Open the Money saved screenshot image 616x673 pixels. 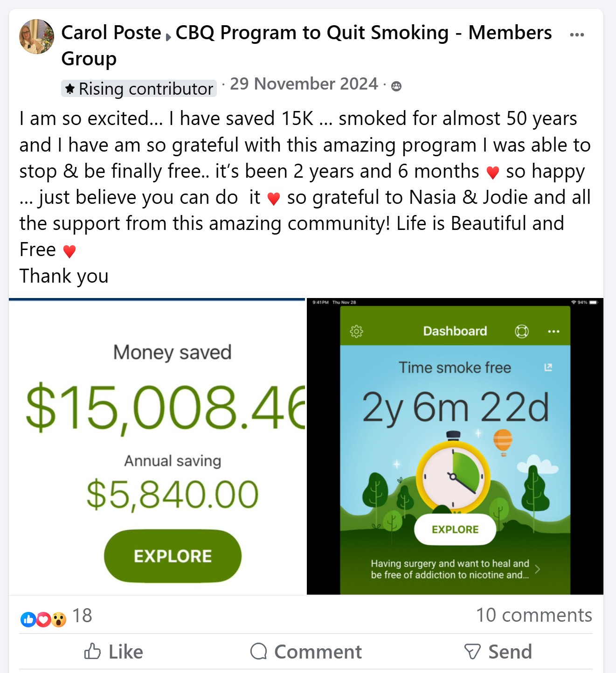tap(157, 446)
